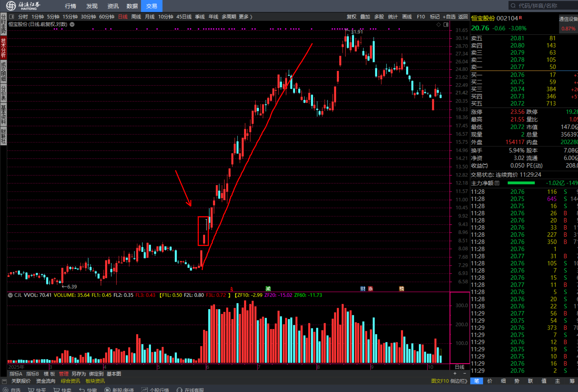This screenshot has width=578, height=392.
Task: Expand chart title dropdown beside 恒宝股份 日线
Action: tap(72, 24)
